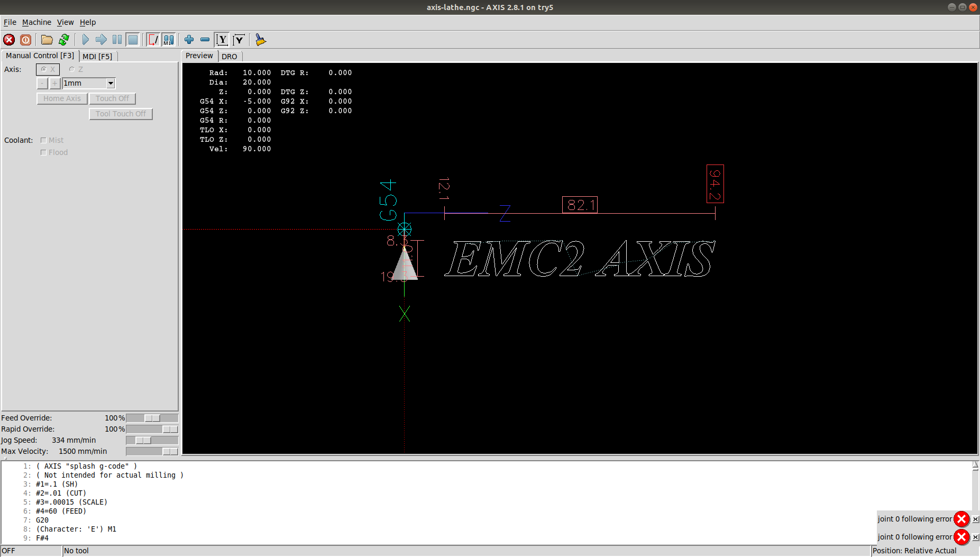
Task: Toggle the Emergency Stop button
Action: coord(9,40)
